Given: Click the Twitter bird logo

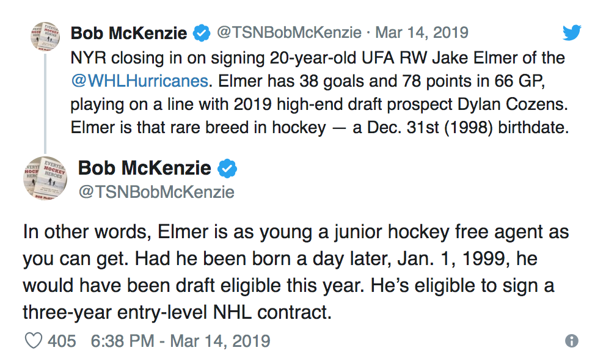Looking at the screenshot, I should click(x=572, y=32).
